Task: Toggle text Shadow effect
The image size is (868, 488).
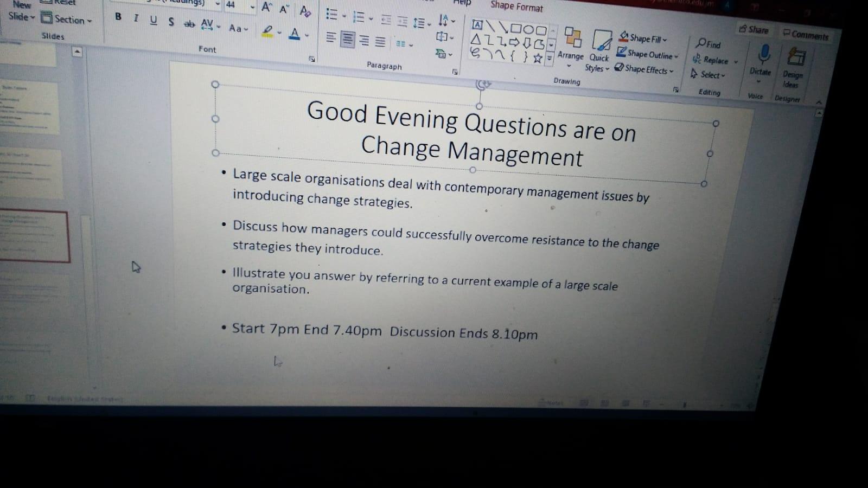Action: coord(171,22)
